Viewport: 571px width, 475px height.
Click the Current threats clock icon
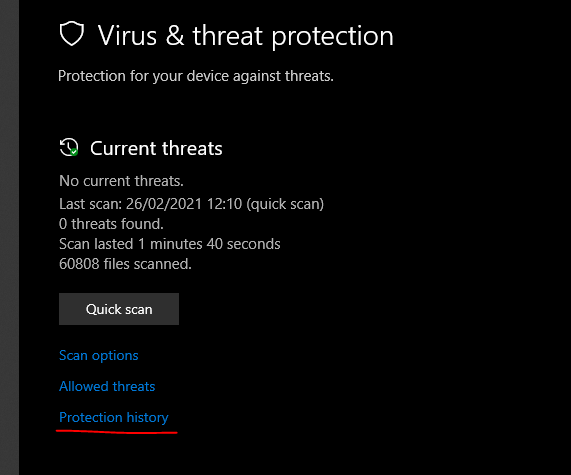click(x=69, y=147)
